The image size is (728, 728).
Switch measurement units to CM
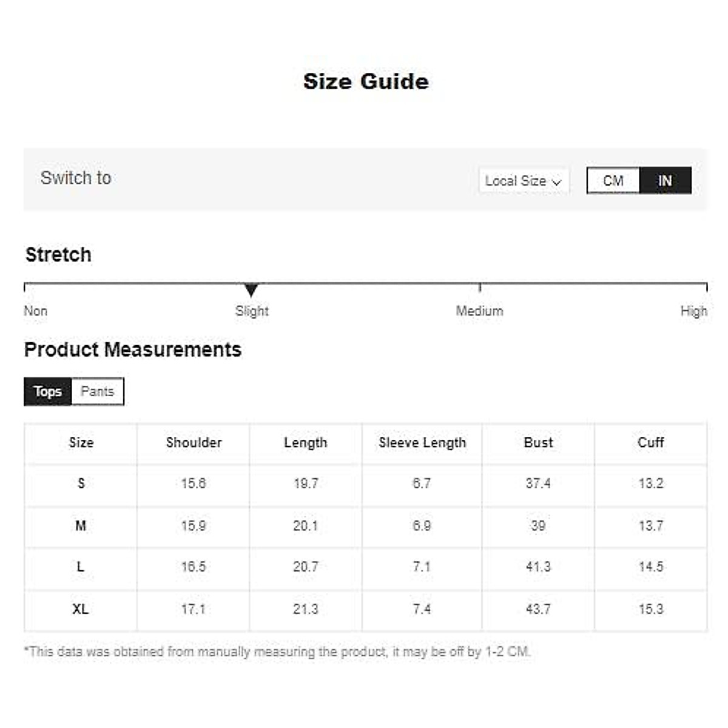coord(613,181)
